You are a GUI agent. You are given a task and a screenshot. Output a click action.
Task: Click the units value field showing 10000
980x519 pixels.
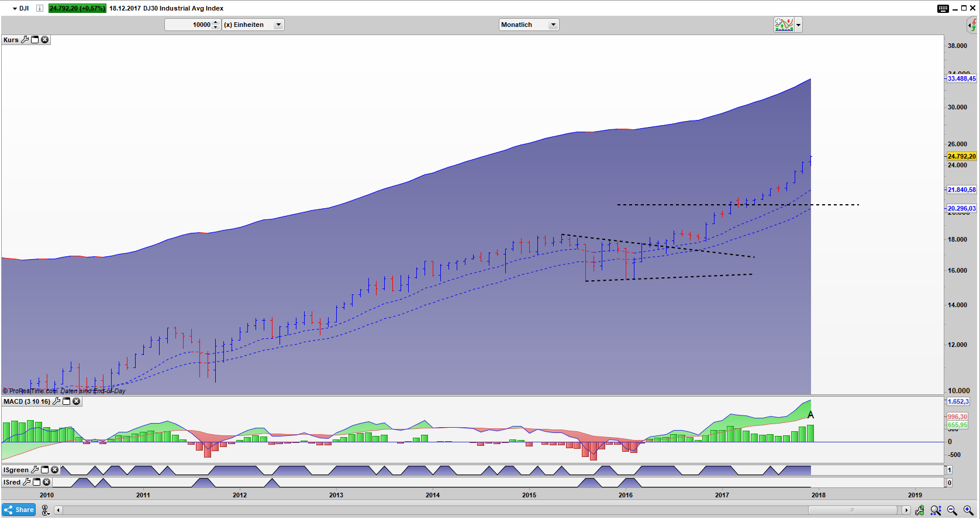(x=188, y=25)
